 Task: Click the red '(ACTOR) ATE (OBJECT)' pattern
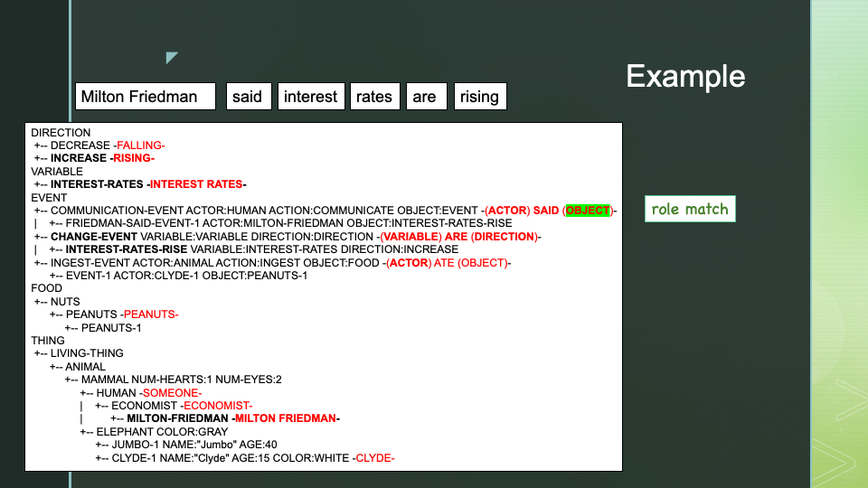point(447,263)
